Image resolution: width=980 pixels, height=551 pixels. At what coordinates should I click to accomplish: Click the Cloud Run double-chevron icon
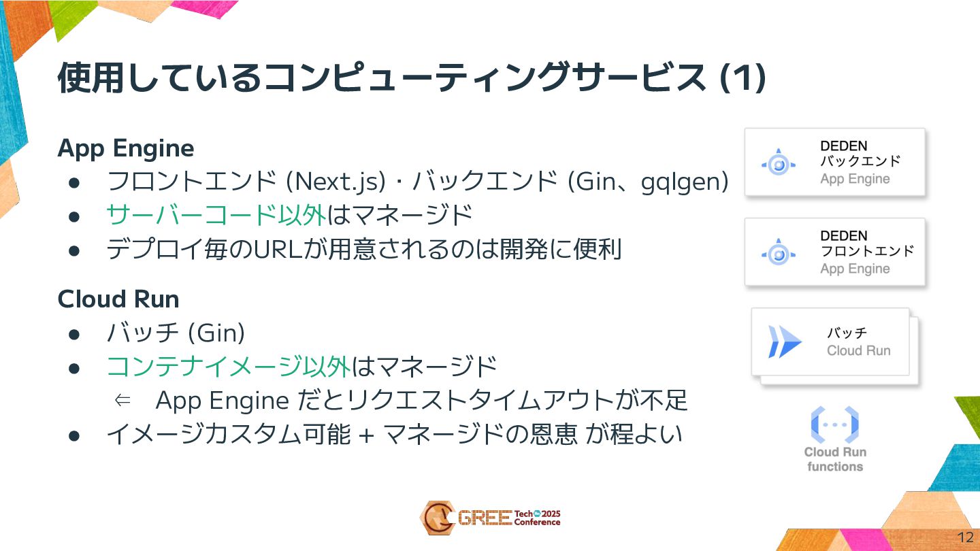tap(785, 342)
